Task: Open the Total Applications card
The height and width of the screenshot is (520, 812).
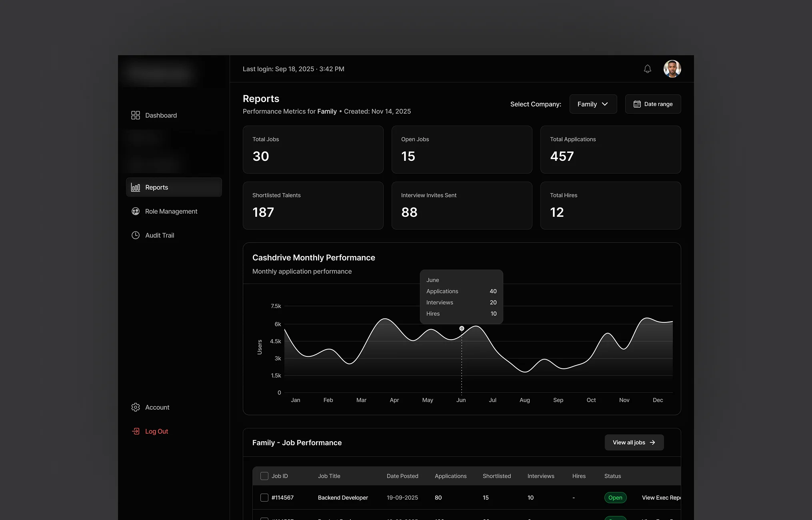Action: tap(611, 150)
